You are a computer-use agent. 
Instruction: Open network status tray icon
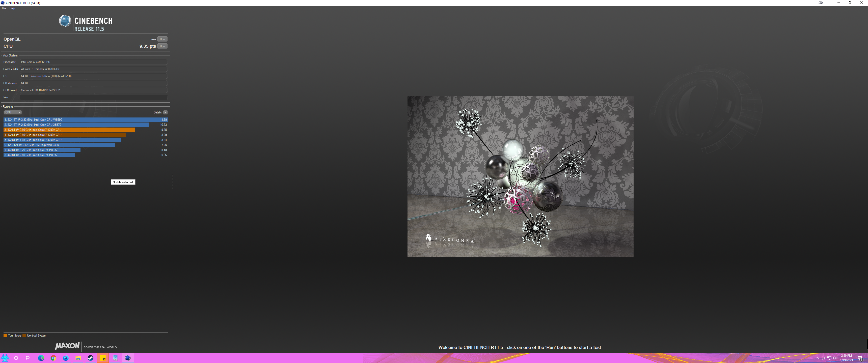coord(829,358)
